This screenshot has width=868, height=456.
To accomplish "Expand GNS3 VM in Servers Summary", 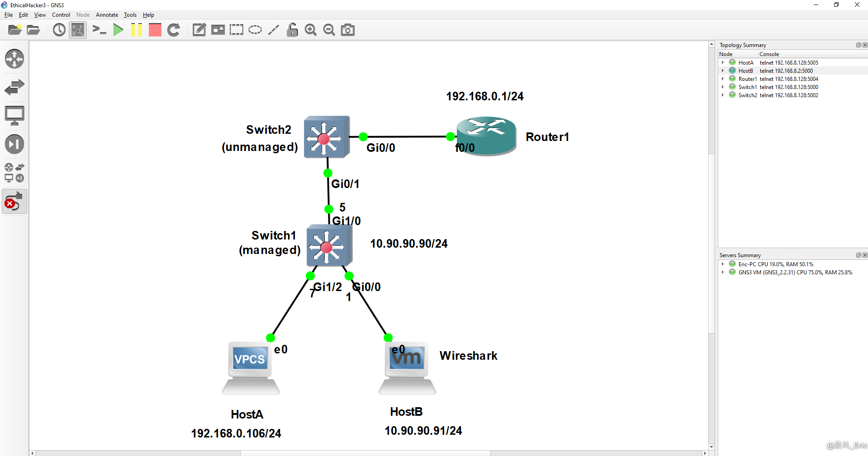I will point(723,273).
